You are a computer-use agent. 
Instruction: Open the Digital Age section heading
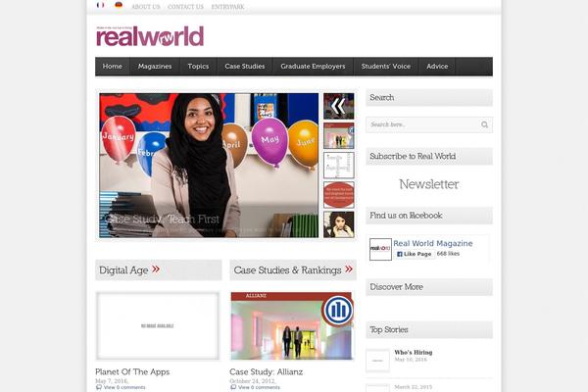click(123, 270)
